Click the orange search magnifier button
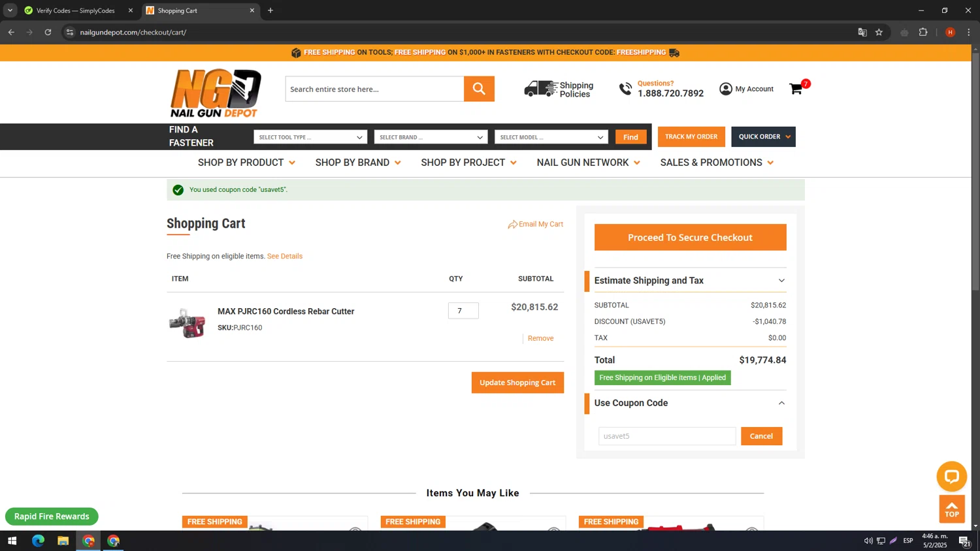980x551 pixels. (479, 89)
